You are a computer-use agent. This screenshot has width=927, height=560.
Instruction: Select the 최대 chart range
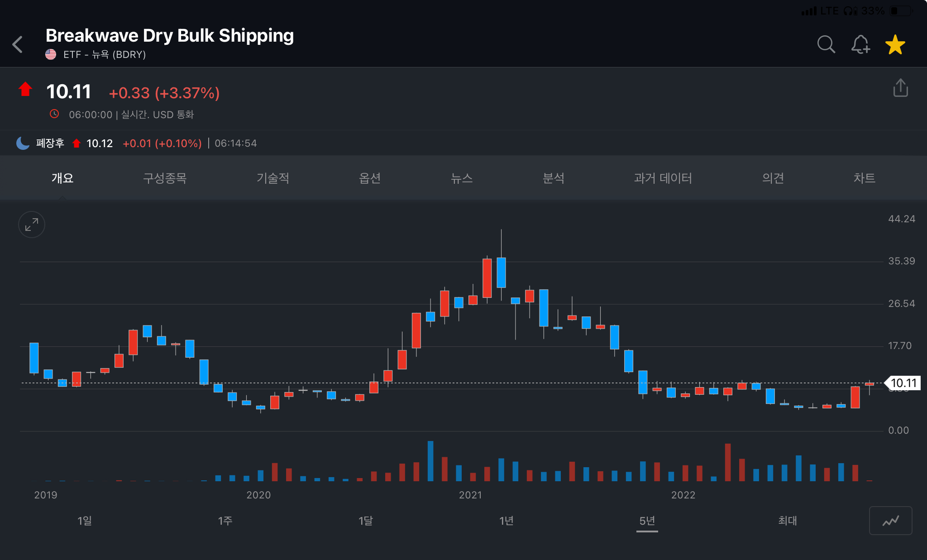tap(788, 521)
